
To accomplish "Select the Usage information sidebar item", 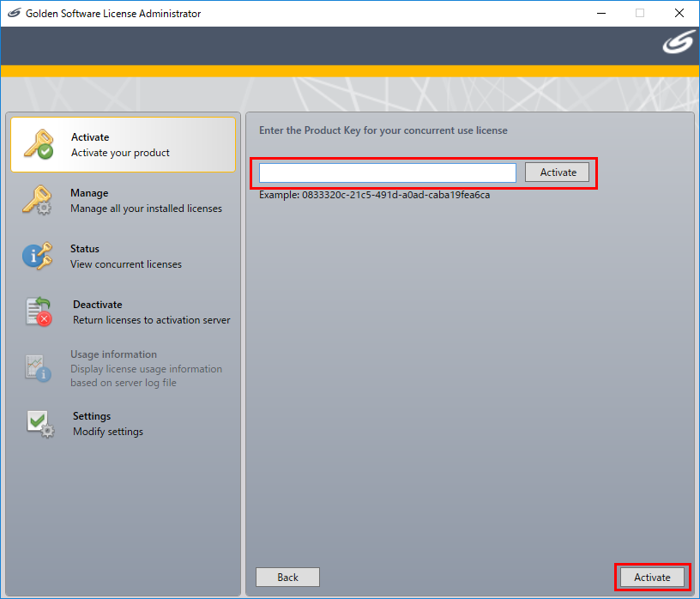I will [124, 368].
